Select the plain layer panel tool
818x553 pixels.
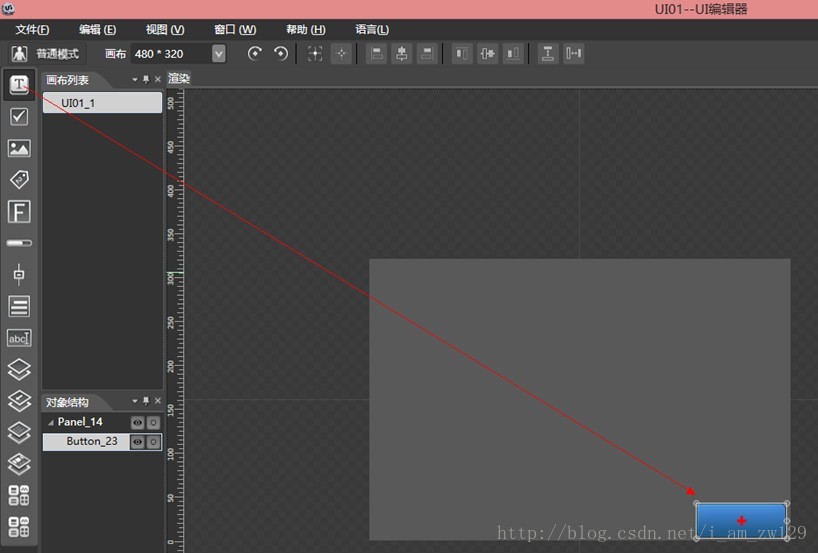(x=19, y=369)
